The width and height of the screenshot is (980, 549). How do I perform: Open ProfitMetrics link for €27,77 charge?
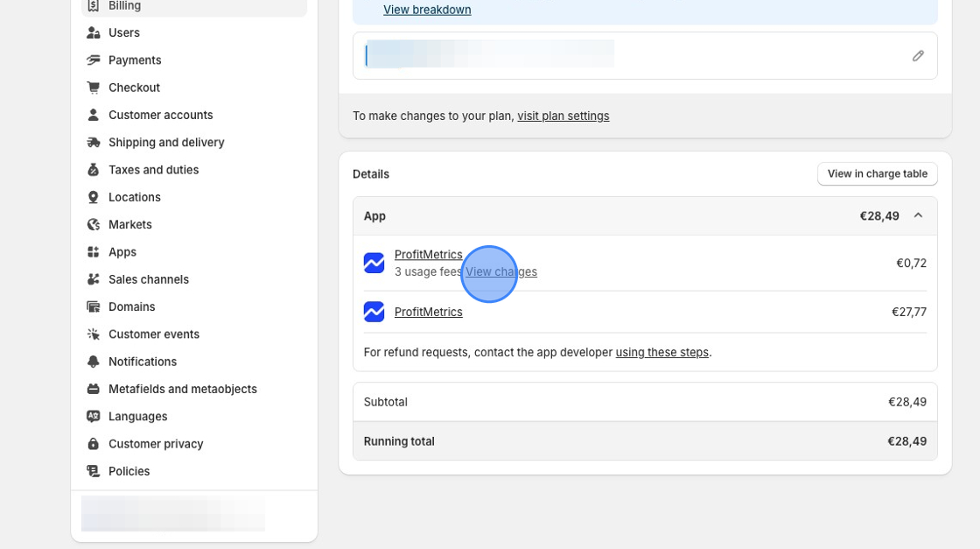428,312
